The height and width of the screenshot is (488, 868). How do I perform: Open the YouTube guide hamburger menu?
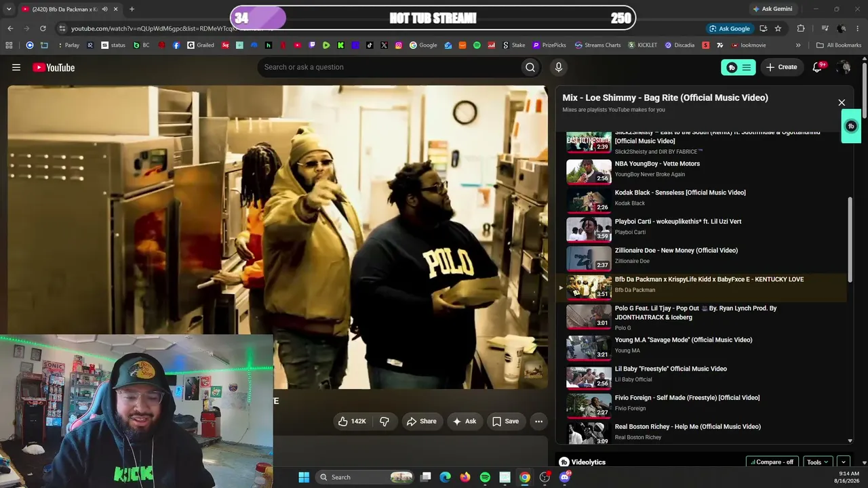[16, 67]
